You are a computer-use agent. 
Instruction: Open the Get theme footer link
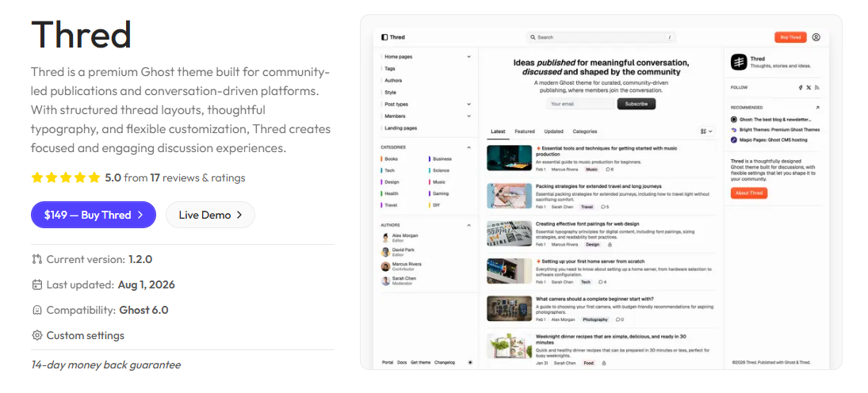pos(420,363)
